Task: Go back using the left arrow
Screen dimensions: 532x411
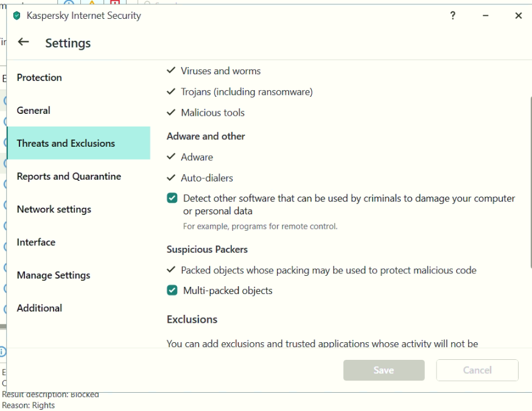Action: point(23,42)
